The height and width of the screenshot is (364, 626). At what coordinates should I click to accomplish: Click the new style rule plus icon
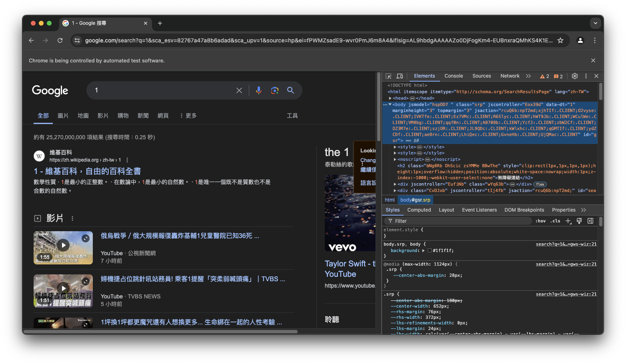[x=568, y=221]
